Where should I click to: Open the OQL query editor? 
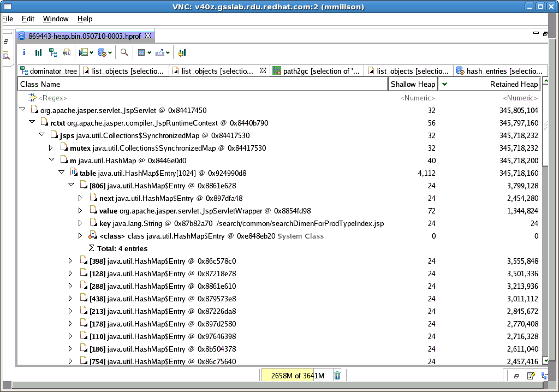tap(67, 52)
